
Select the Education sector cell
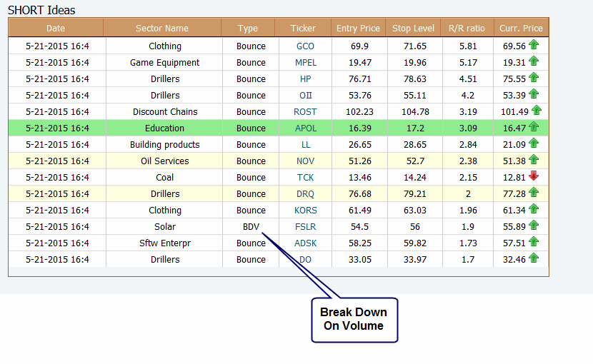click(164, 128)
